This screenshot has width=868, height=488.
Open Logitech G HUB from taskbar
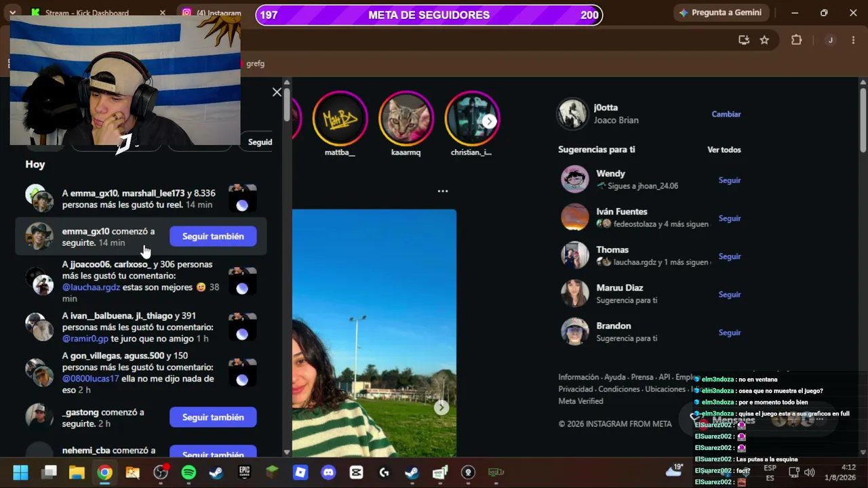pos(384,472)
